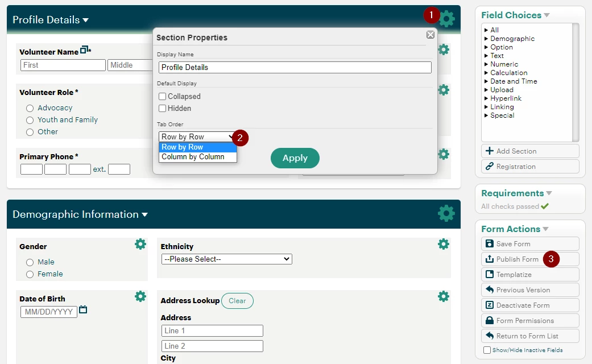This screenshot has width=592, height=364.
Task: Expand the Calculation field choices node
Action: coord(486,72)
